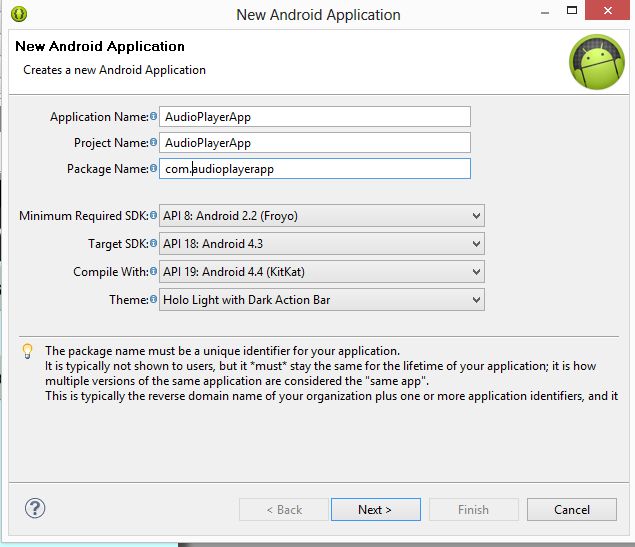This screenshot has height=547, width=635.
Task: Click the help question mark icon
Action: click(x=35, y=508)
